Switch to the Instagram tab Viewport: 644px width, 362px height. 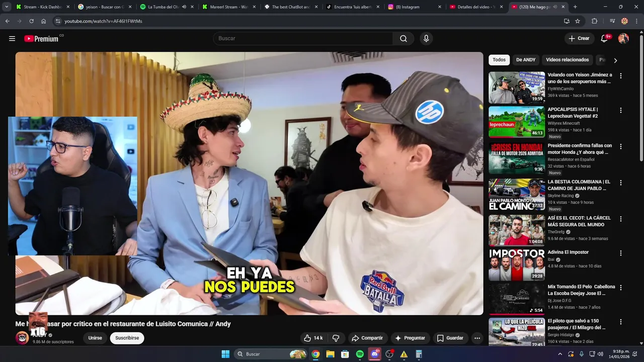[415, 7]
